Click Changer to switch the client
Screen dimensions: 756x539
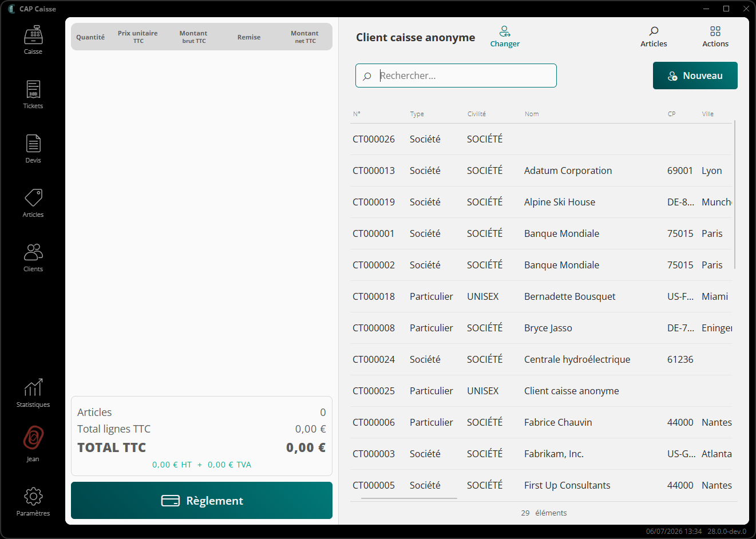[505, 37]
